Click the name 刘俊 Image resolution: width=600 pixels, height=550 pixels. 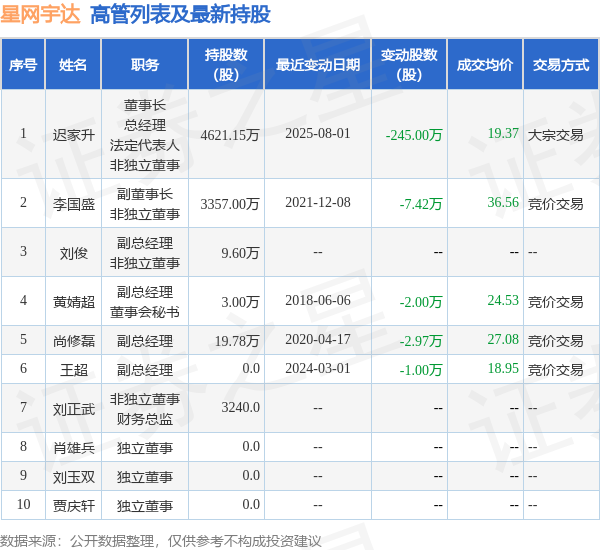[x=73, y=253]
